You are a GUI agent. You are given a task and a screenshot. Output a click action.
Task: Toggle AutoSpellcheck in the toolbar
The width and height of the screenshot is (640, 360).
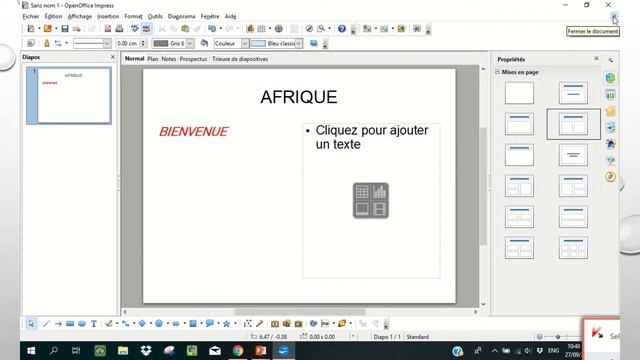coord(146,29)
